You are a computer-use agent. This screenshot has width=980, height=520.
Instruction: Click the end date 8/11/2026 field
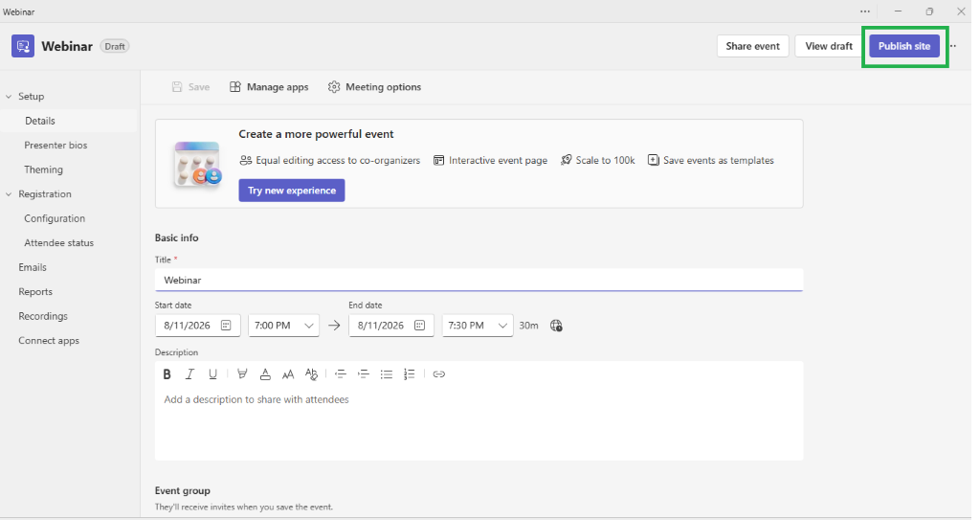(x=391, y=326)
